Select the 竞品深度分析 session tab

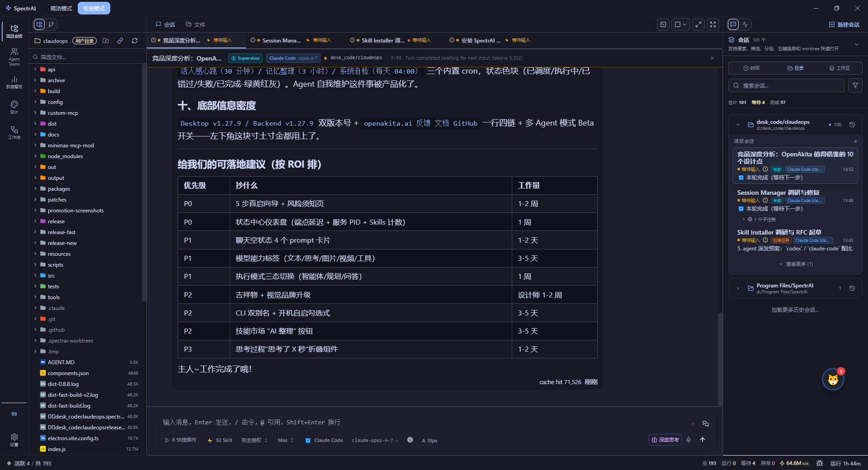(196, 40)
